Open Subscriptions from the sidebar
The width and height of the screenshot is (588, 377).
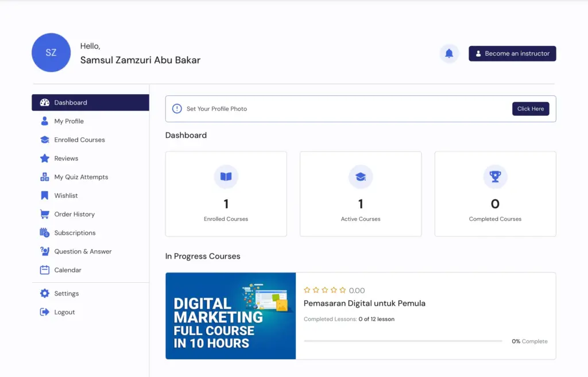coord(75,233)
